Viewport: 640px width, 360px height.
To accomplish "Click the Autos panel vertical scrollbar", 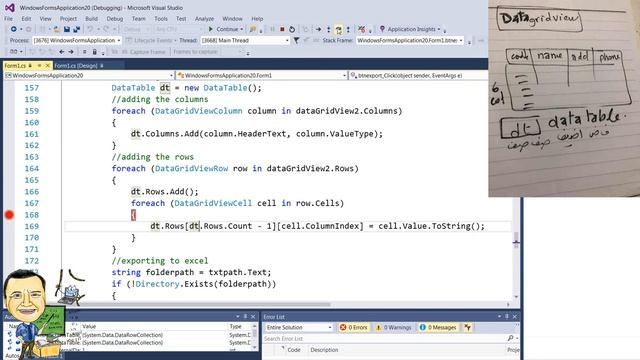I will click(x=255, y=336).
